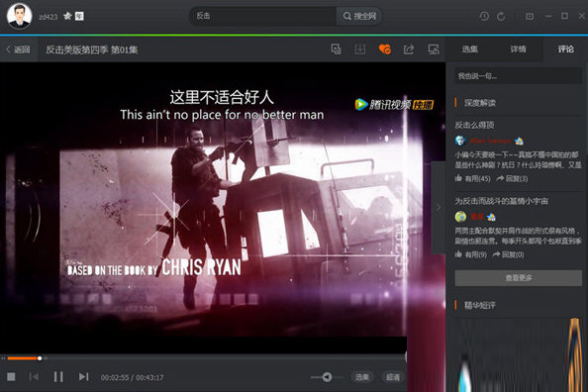
Task: Click the first reviewer's avatar icon
Action: (x=460, y=141)
